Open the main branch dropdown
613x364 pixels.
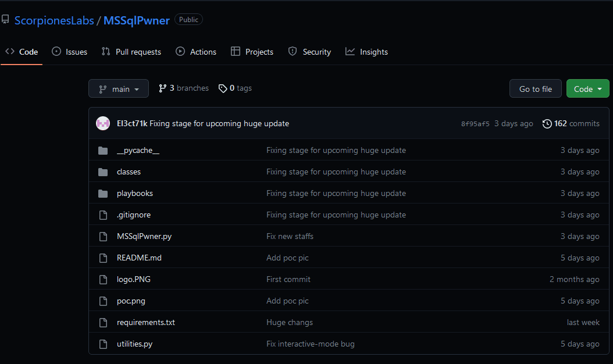click(119, 89)
